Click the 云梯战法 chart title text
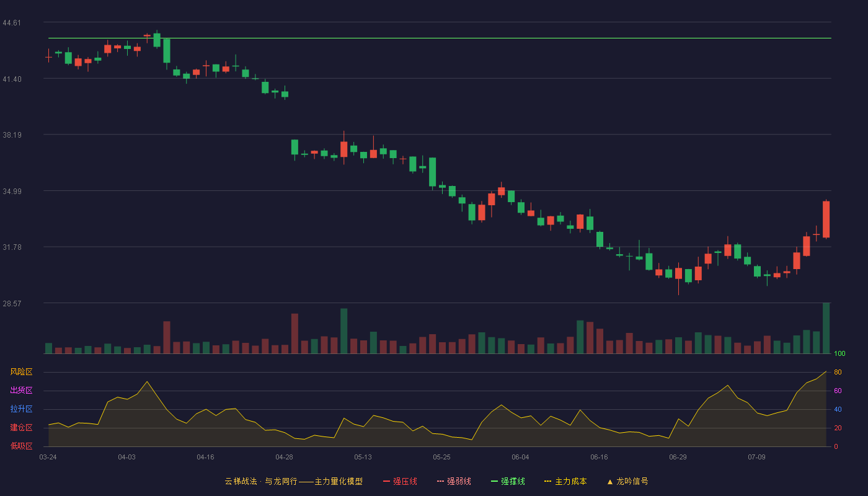This screenshot has width=868, height=496. tap(241, 481)
